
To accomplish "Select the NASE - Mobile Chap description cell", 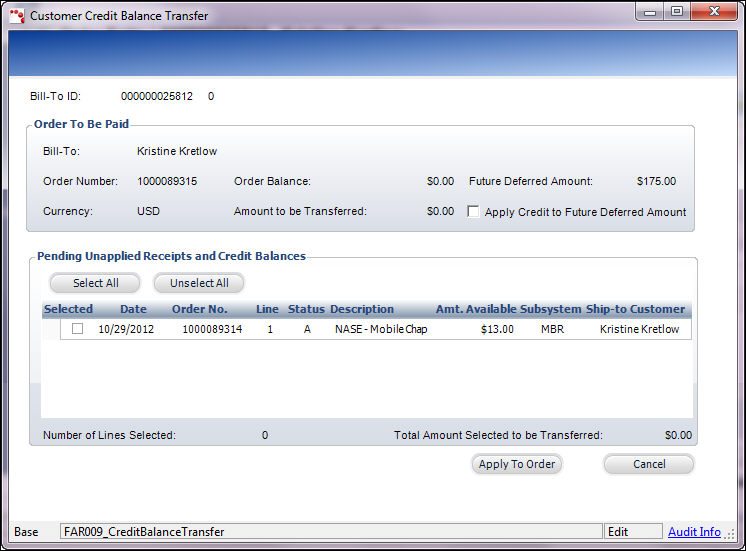I will click(380, 329).
